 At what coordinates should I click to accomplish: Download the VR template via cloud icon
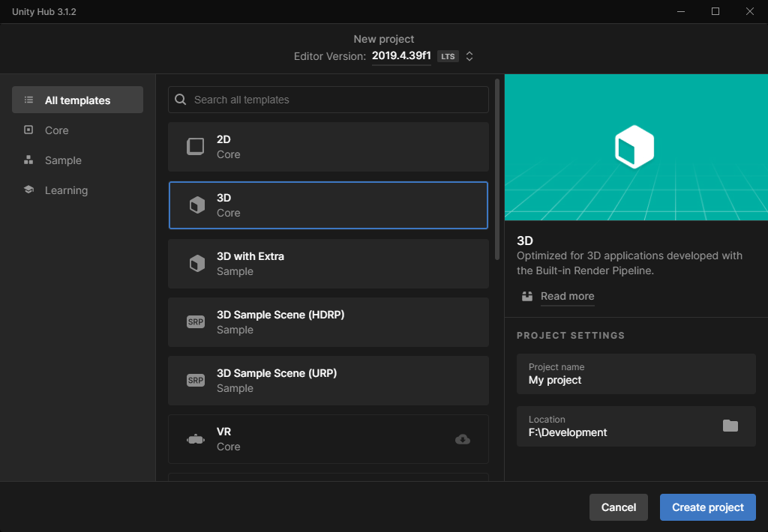coord(463,439)
